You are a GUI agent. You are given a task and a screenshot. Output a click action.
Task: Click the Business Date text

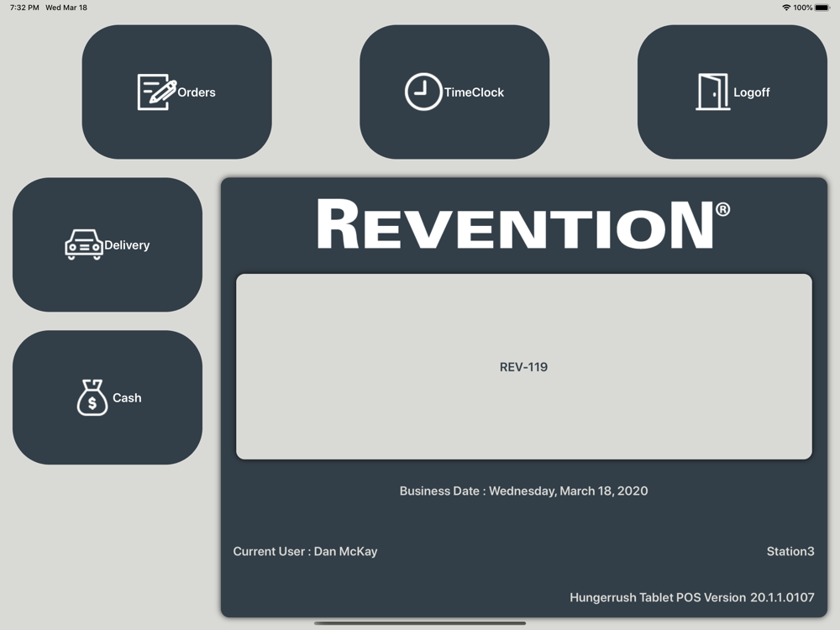coord(523,491)
